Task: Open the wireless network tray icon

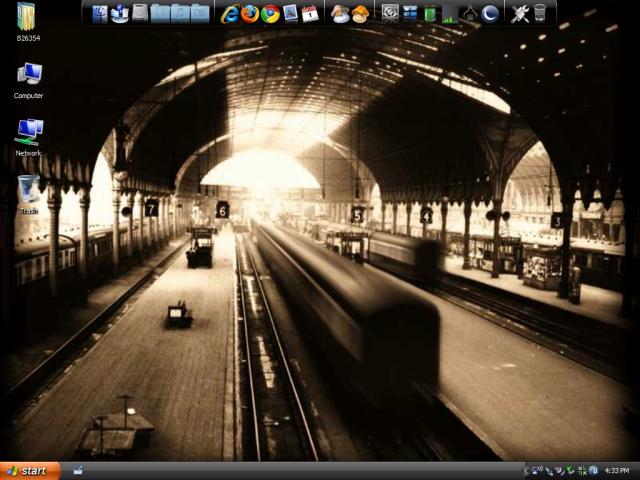Action: tap(536, 471)
